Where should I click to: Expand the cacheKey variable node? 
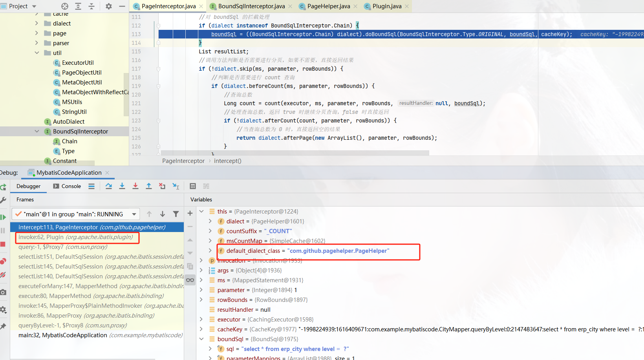click(201, 329)
